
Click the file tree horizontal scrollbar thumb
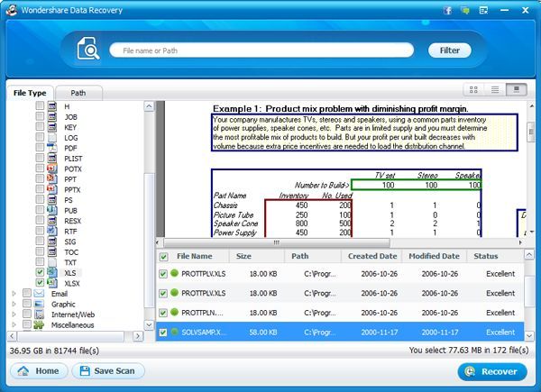tap(70, 336)
